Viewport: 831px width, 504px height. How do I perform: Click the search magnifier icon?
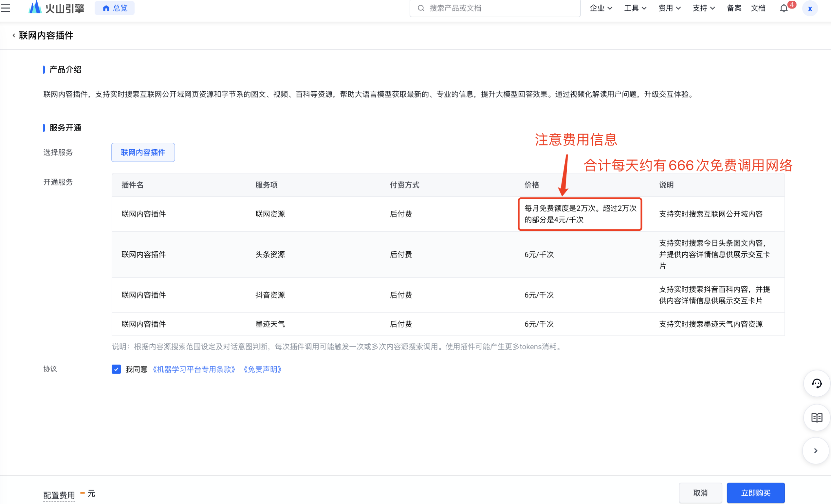click(420, 8)
